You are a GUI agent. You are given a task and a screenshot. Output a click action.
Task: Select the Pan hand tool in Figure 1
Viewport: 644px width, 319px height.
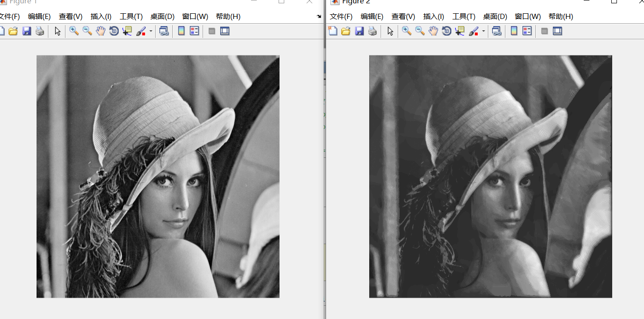(101, 31)
